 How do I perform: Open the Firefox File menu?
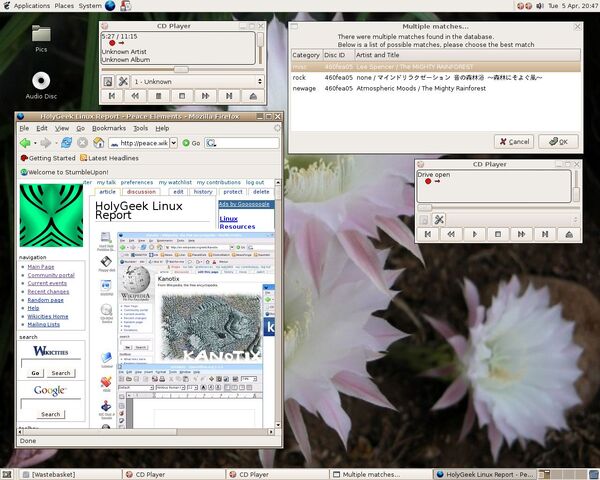click(24, 128)
